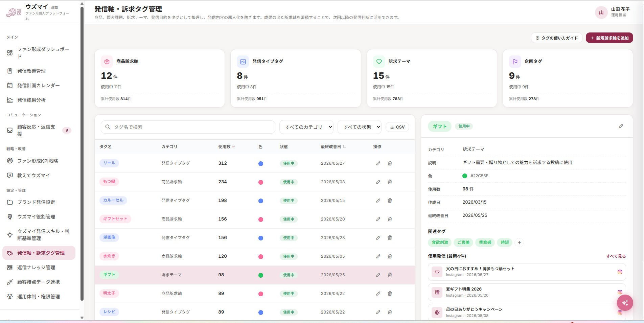This screenshot has height=323, width=644.
Task: Edit the ギフト row in the table
Action: [378, 275]
